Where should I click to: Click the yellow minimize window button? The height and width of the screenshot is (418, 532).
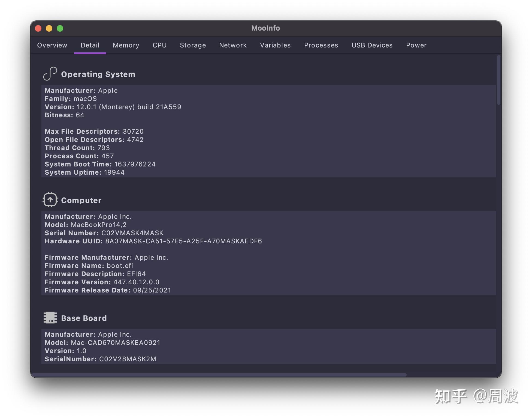(49, 28)
